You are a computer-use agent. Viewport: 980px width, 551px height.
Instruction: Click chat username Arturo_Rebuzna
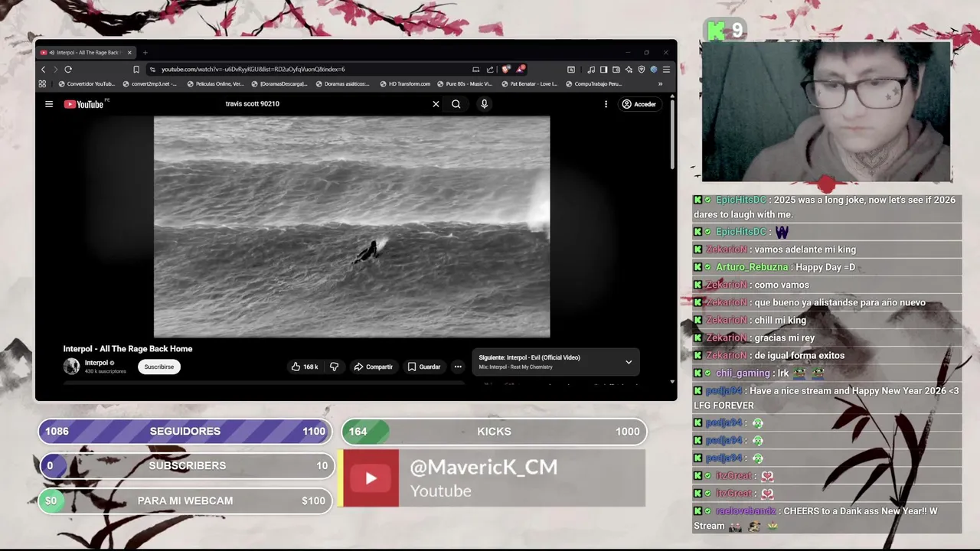751,267
